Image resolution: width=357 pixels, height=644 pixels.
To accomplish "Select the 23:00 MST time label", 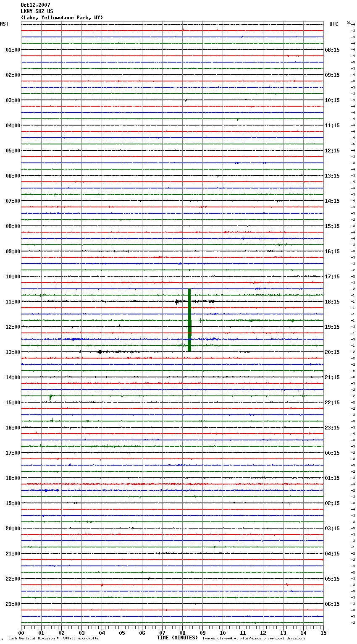I will coord(13,604).
